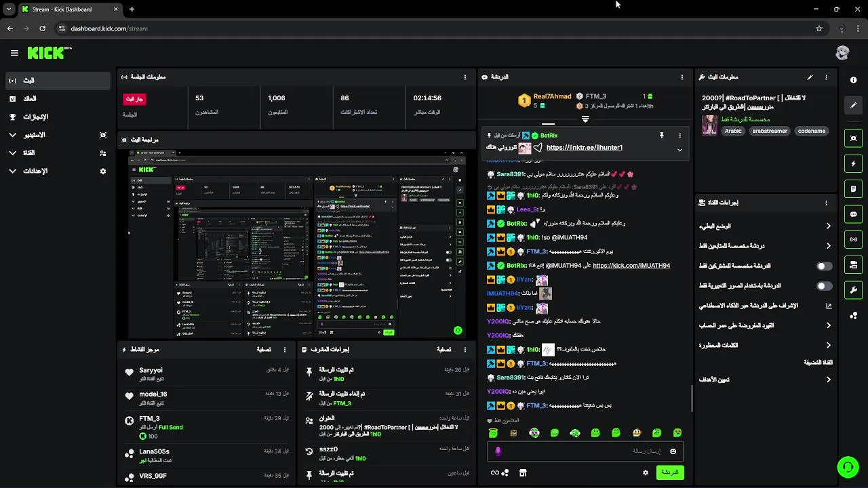Click the chat message input field
This screenshot has height=488, width=868.
tap(585, 451)
